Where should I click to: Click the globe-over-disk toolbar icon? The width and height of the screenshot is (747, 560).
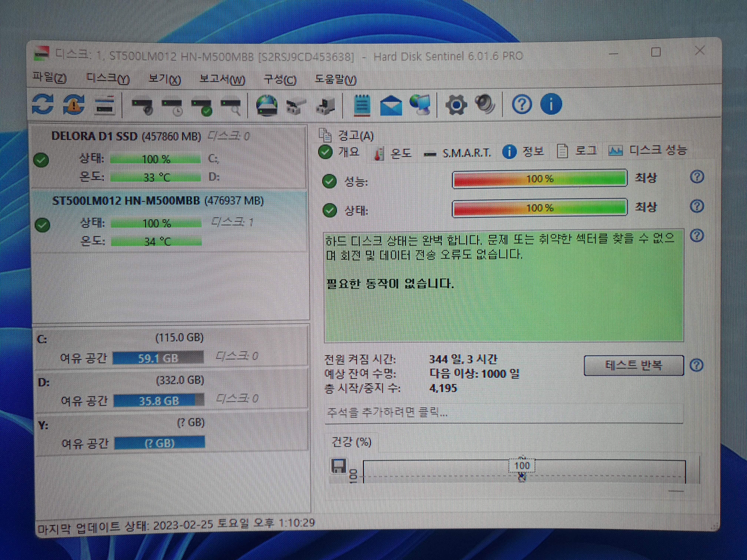point(267,105)
